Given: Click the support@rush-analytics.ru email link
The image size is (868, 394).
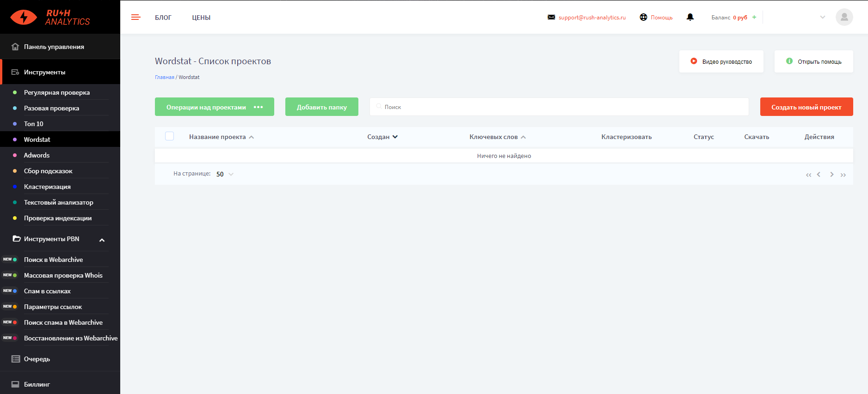Looking at the screenshot, I should click(592, 18).
